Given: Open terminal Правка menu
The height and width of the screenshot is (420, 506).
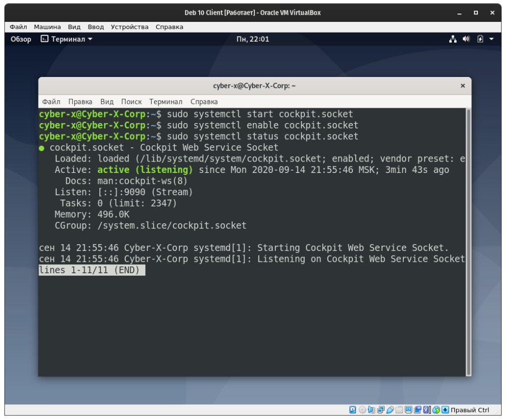Looking at the screenshot, I should tap(80, 101).
